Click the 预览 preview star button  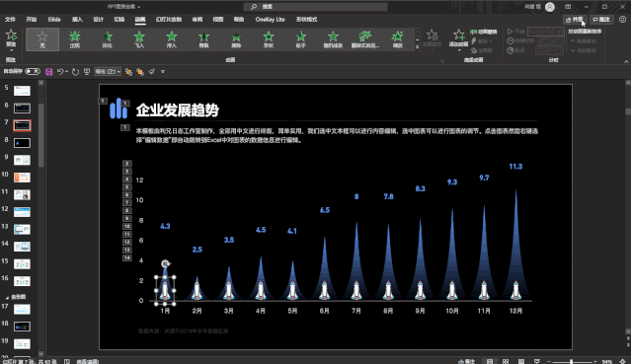(x=11, y=37)
